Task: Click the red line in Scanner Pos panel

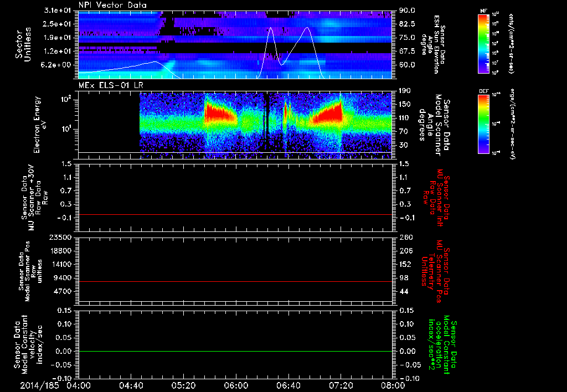Action: tap(235, 281)
